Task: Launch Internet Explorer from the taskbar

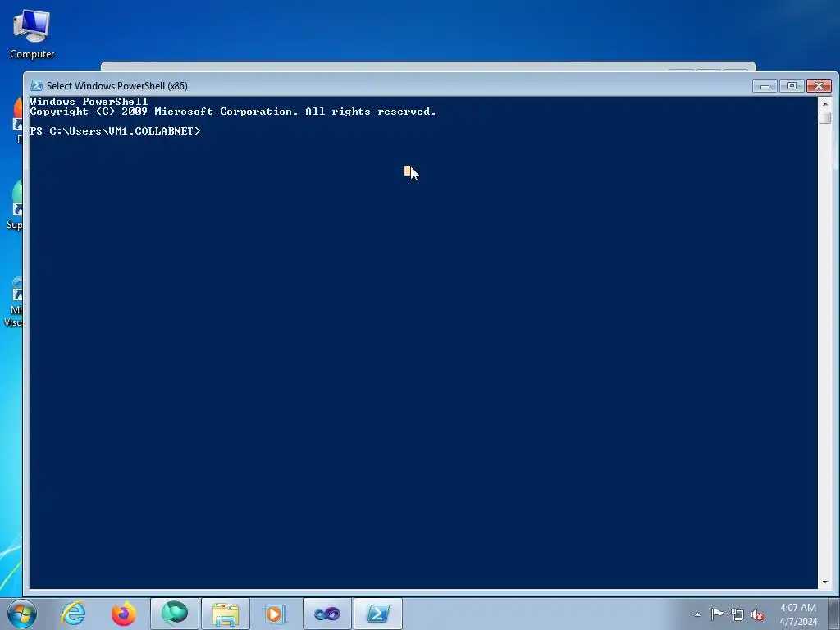Action: (x=73, y=614)
